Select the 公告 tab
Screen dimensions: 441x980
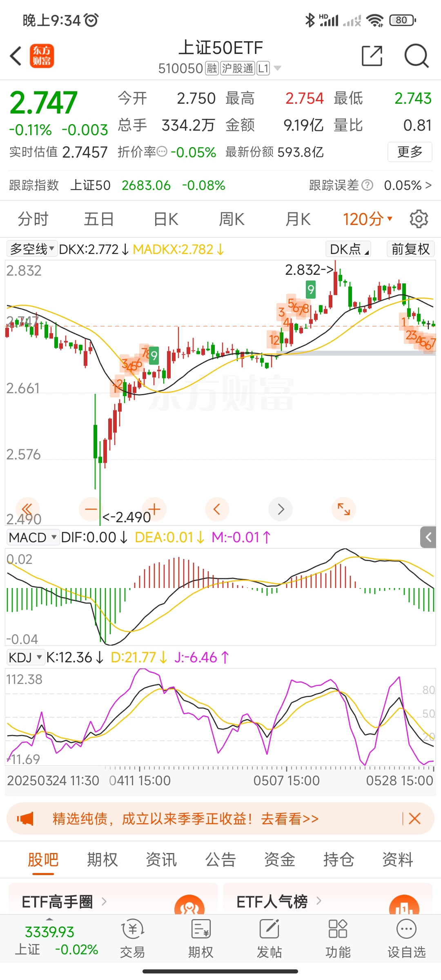coord(220,860)
